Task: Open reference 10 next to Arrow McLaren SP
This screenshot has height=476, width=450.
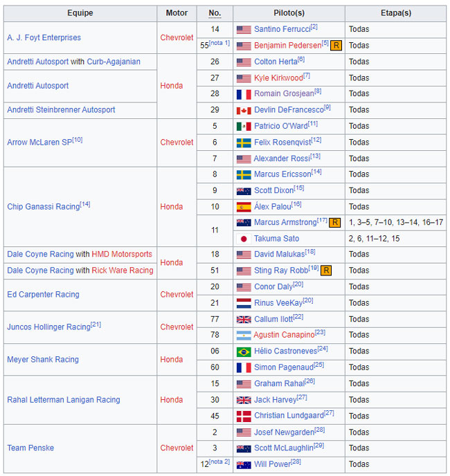Action: pos(78,140)
